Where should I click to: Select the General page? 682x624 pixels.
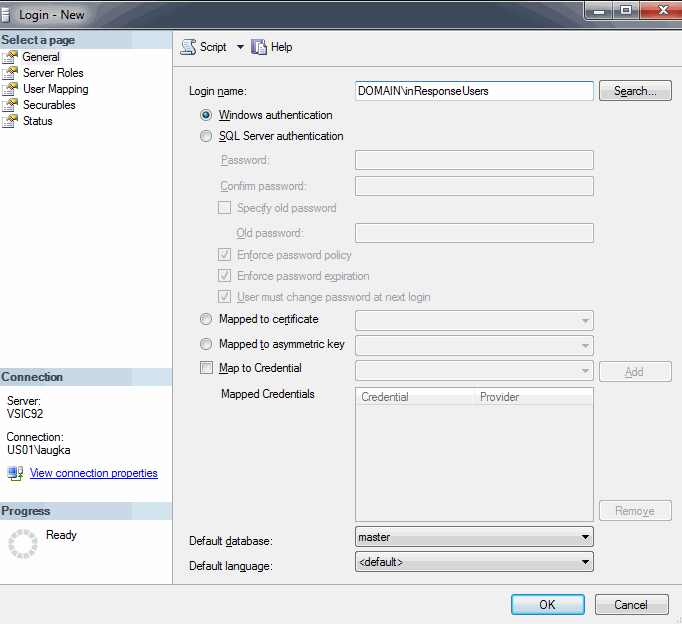click(41, 57)
